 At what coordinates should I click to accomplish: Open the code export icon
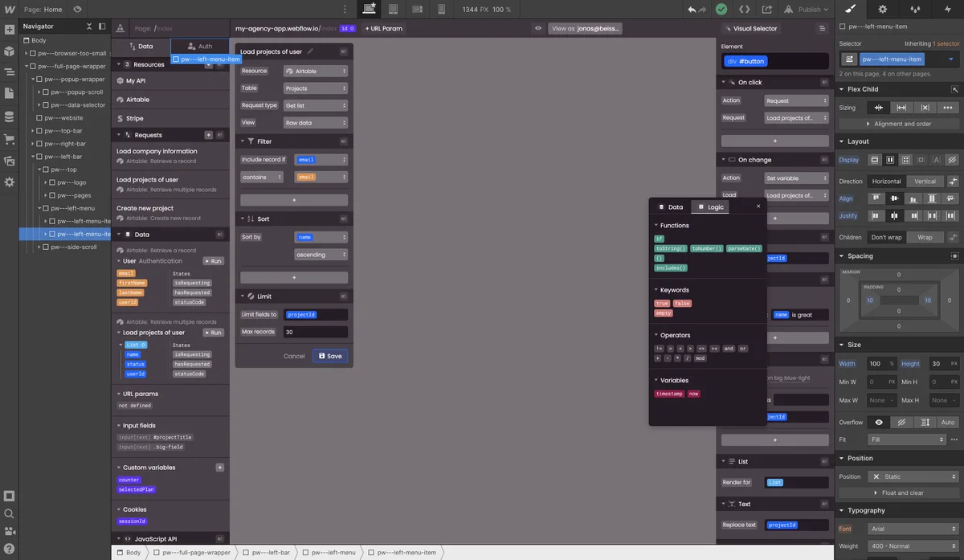(x=745, y=10)
